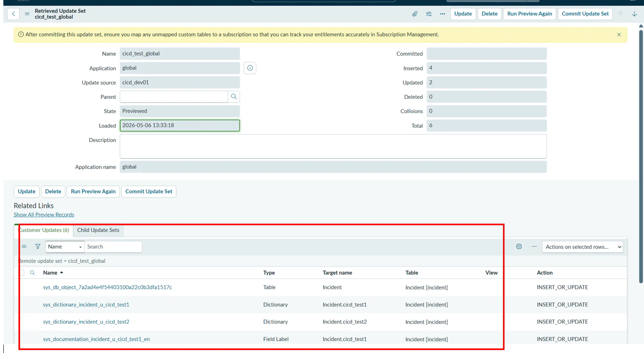Click the lower Delete button
Screen dimensions: 644x353
click(53, 191)
